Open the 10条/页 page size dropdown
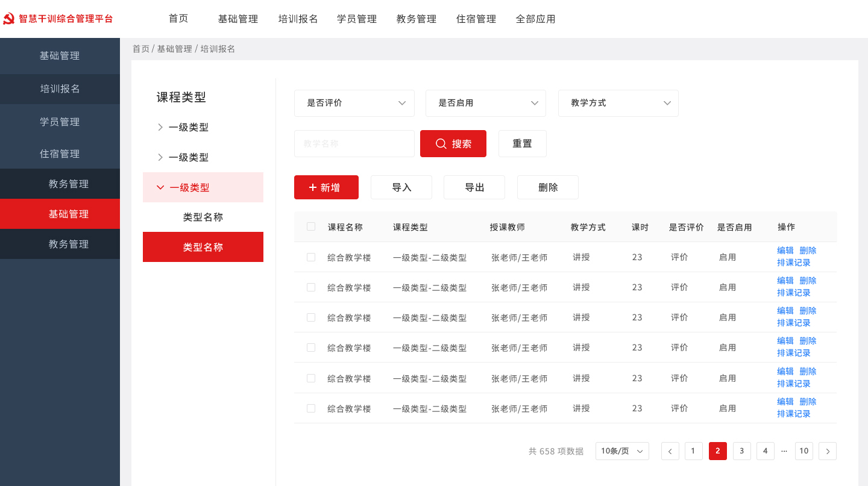The image size is (868, 486). 622,450
